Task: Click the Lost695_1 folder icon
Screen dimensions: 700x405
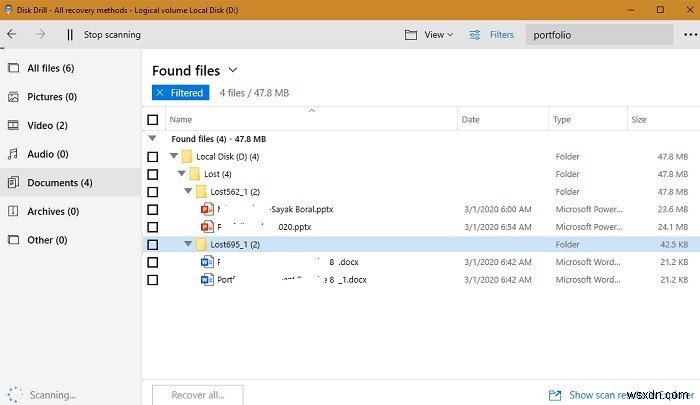Action: 201,245
